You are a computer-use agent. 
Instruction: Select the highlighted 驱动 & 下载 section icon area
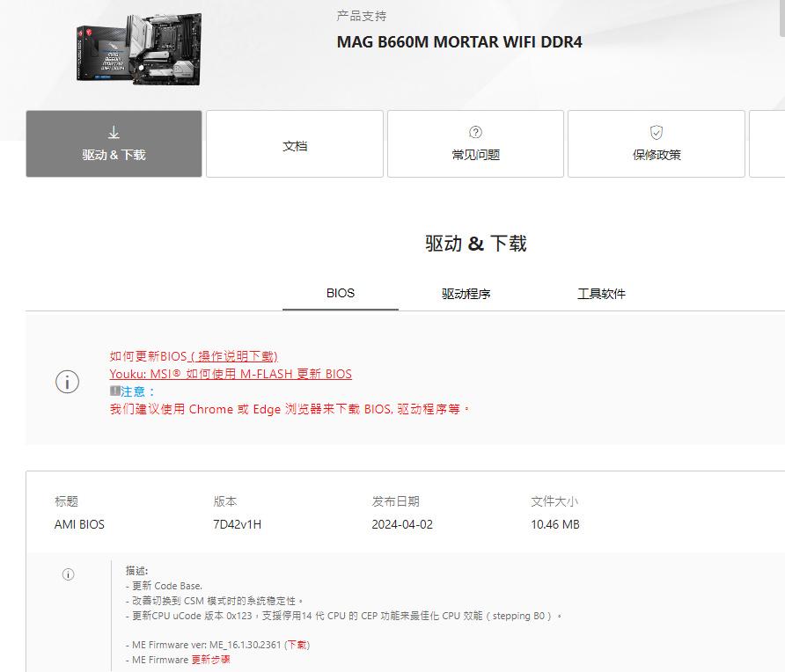tap(114, 143)
